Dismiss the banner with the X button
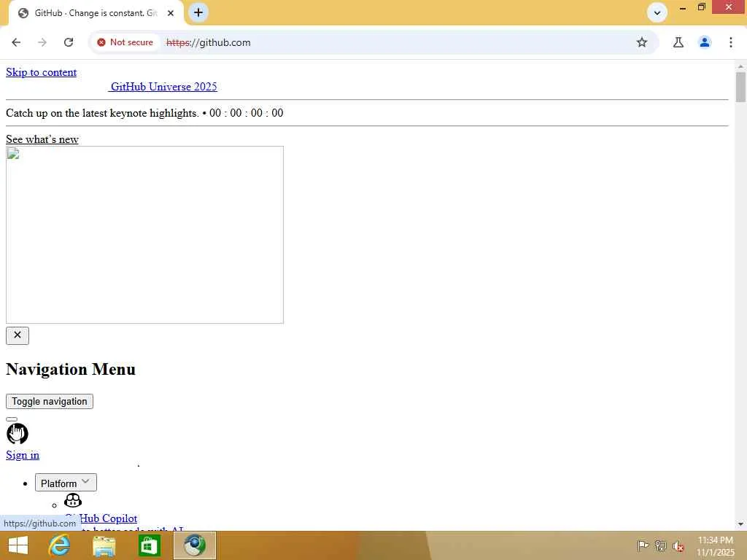This screenshot has width=747, height=560. click(18, 335)
